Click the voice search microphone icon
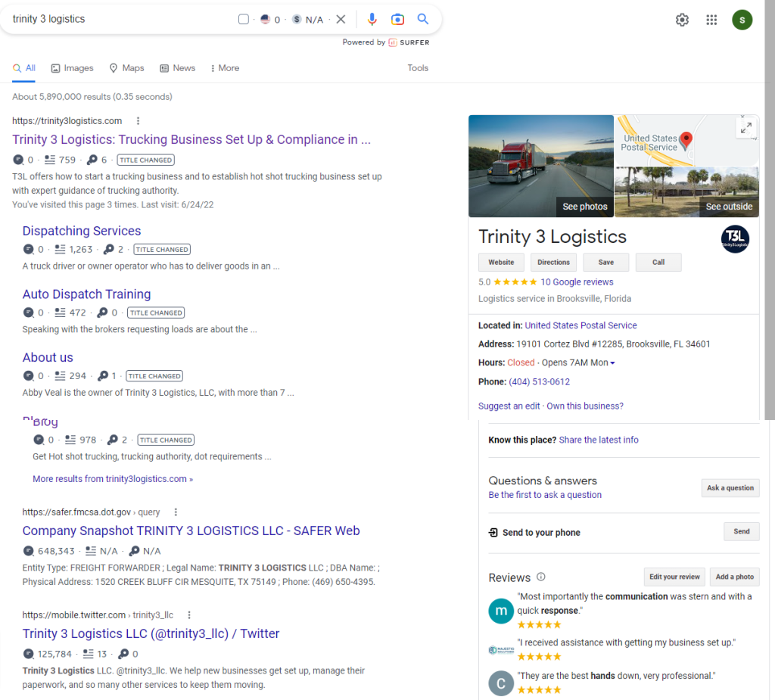The width and height of the screenshot is (775, 700). click(x=372, y=20)
